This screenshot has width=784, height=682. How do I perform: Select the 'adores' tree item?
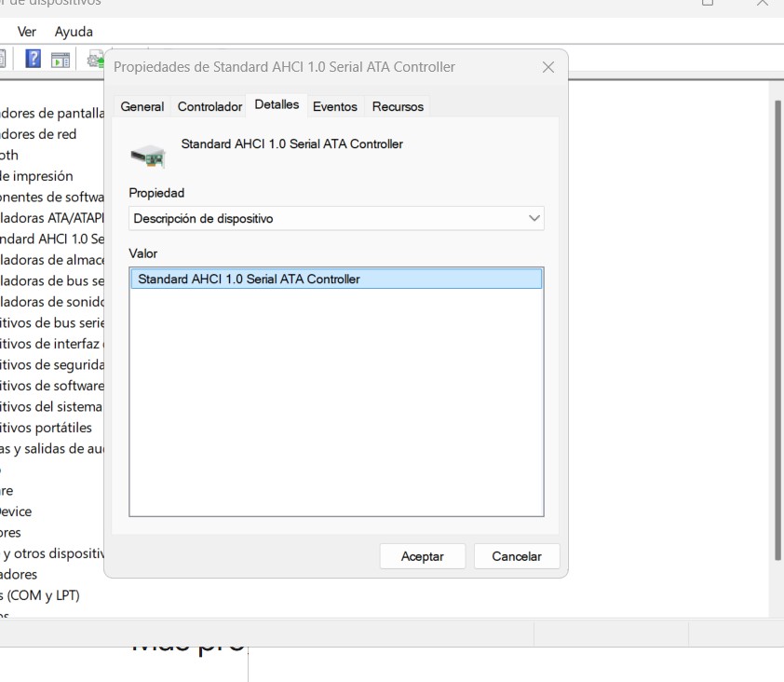(19, 575)
